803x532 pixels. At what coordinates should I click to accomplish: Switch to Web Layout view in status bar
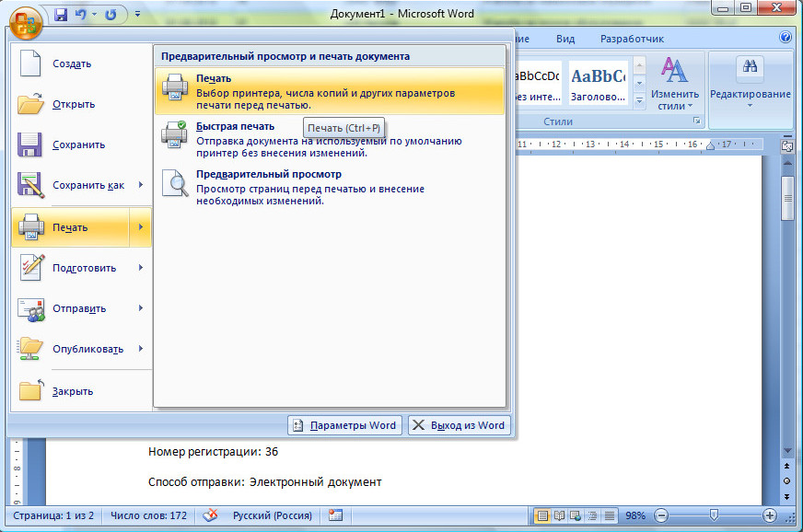[576, 515]
